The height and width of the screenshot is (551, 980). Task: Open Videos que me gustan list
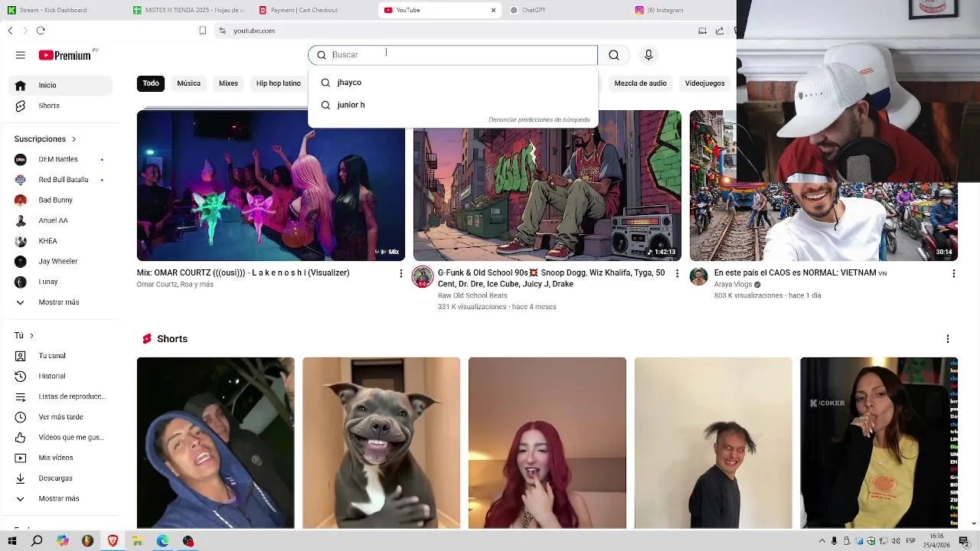60,437
